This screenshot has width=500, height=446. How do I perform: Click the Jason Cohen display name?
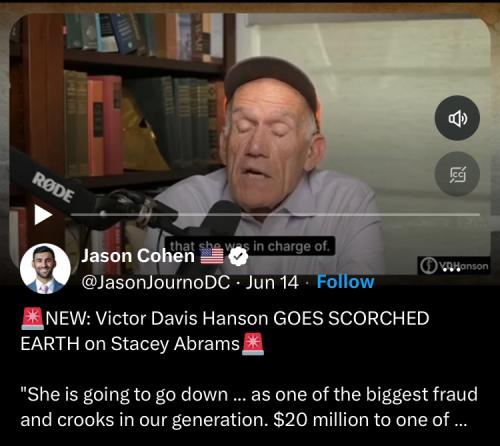[x=138, y=256]
